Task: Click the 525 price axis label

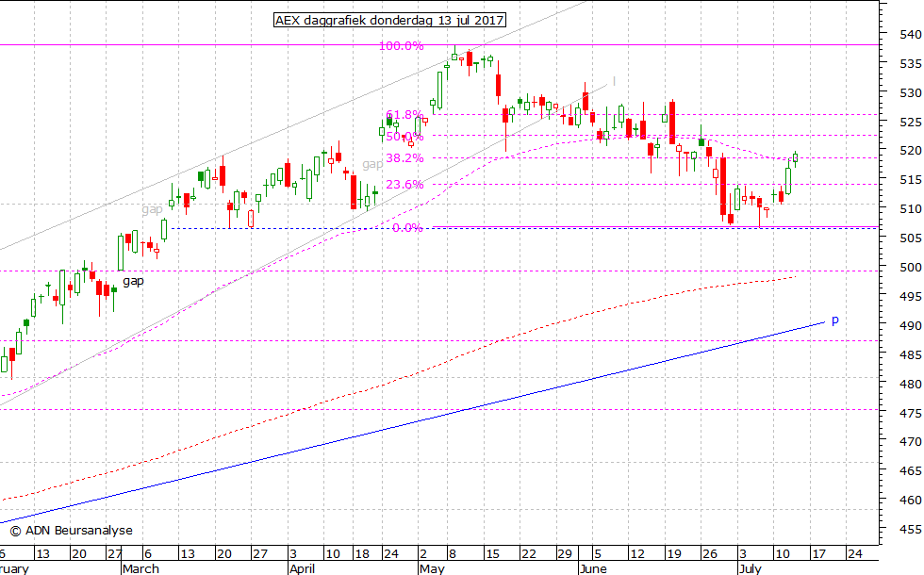Action: pos(911,122)
